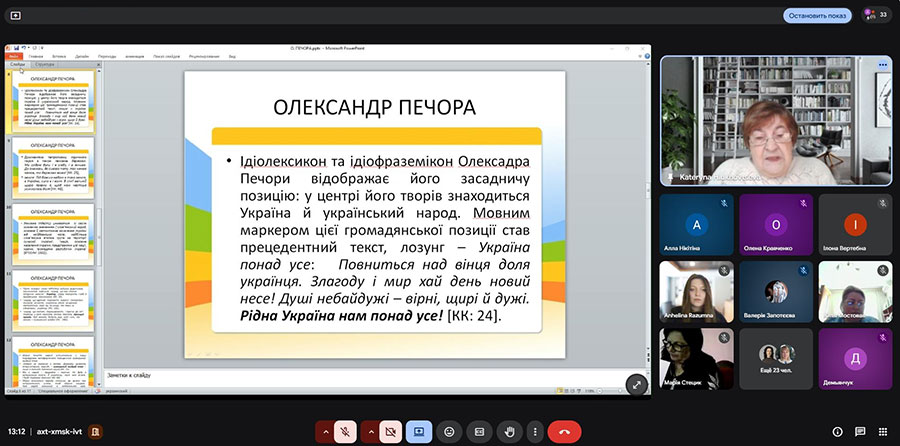The image size is (900, 446).
Task: Switch to Normal view in status bar
Action: click(559, 391)
